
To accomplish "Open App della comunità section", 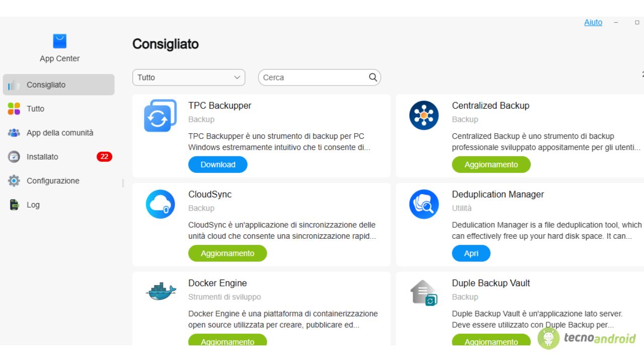I will tap(59, 133).
